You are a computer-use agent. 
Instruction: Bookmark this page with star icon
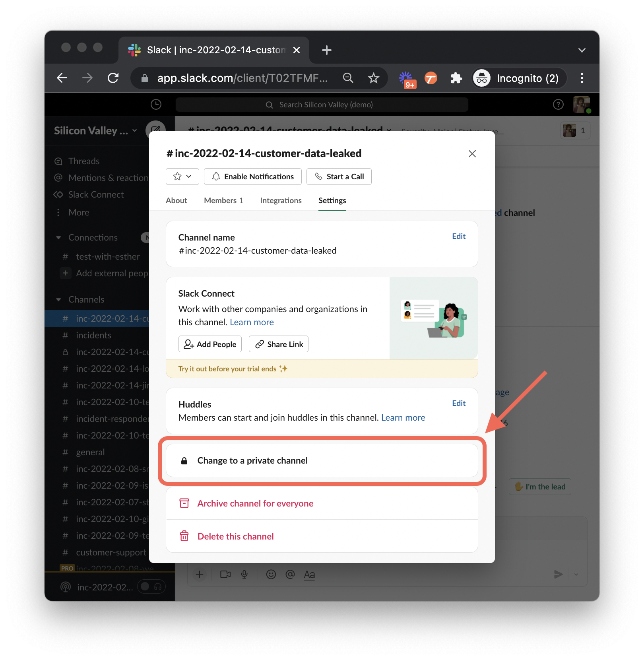pos(373,78)
